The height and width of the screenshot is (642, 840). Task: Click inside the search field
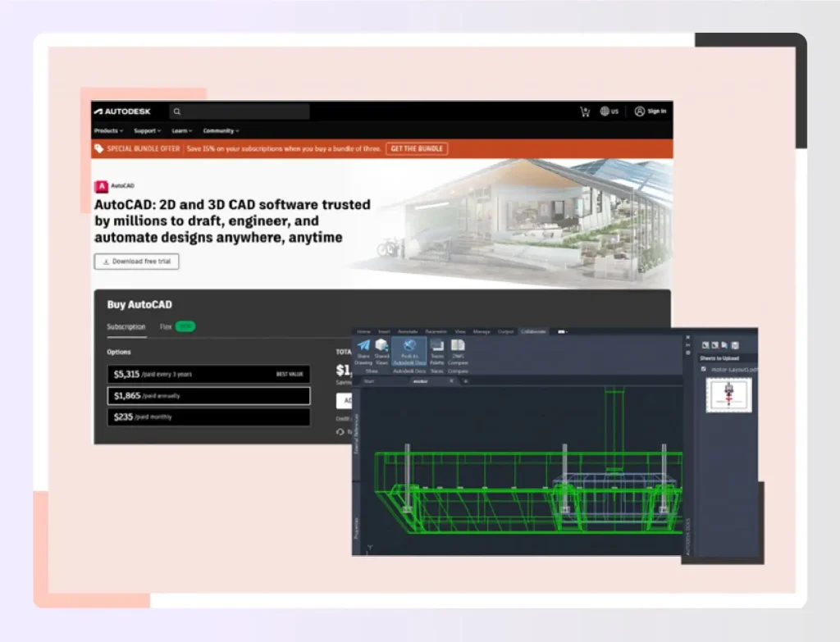tap(238, 112)
